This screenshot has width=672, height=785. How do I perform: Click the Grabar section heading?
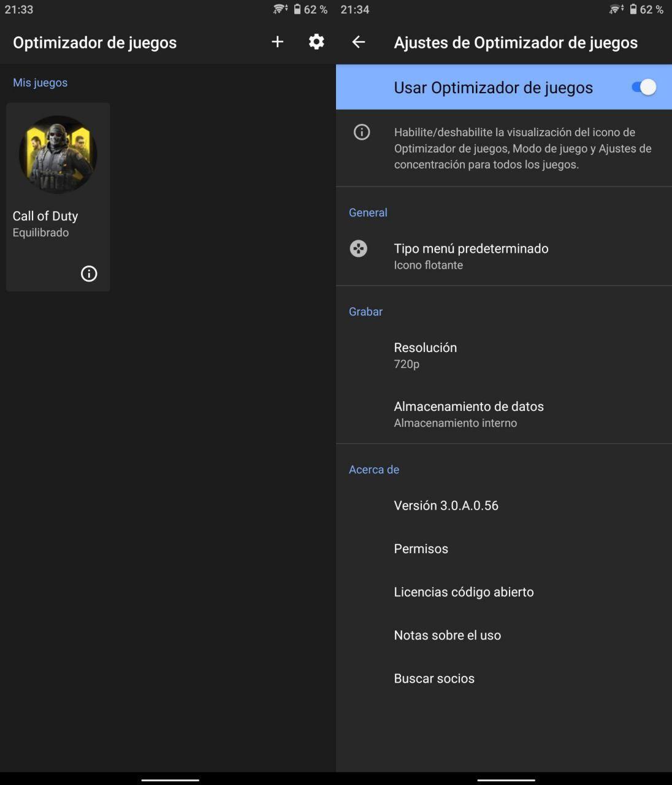point(365,312)
